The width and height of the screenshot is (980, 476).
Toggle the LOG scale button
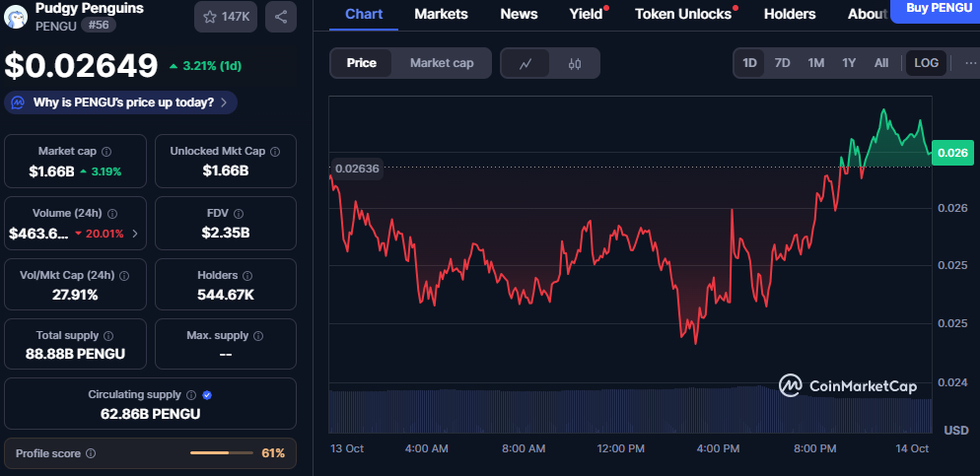coord(926,63)
